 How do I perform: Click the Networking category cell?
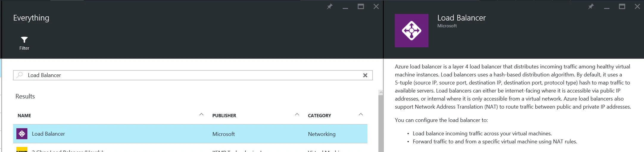pyautogui.click(x=322, y=134)
